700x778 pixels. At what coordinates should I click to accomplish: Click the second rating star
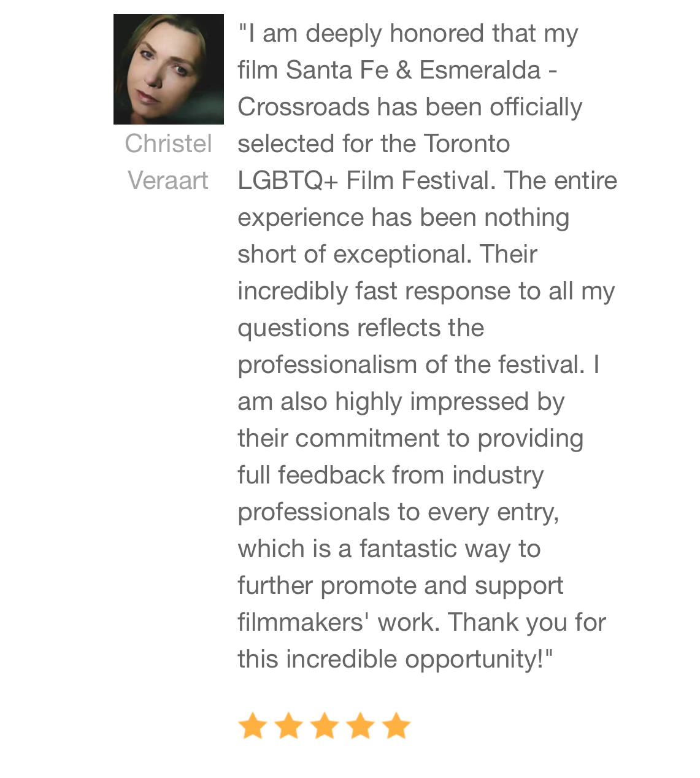[288, 725]
